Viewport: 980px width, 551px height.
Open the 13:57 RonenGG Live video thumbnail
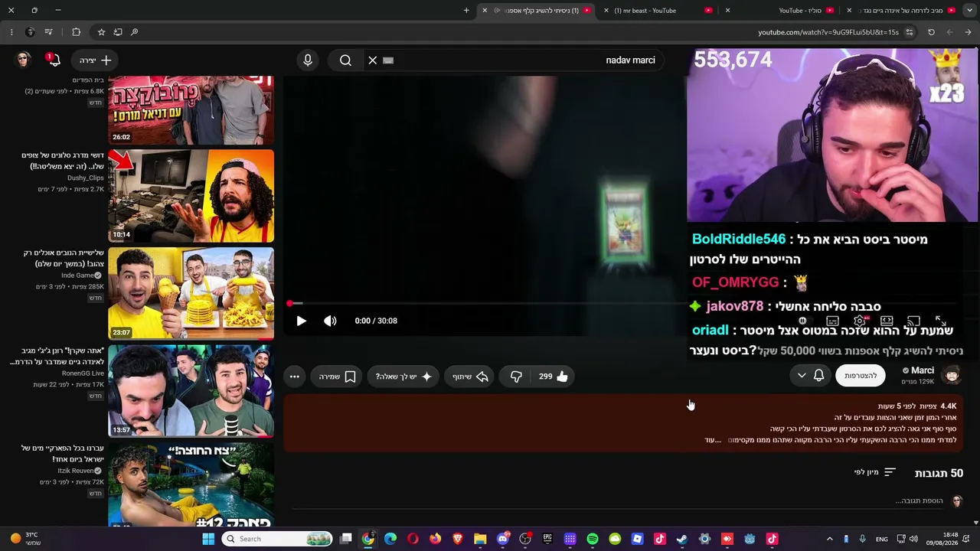click(191, 390)
